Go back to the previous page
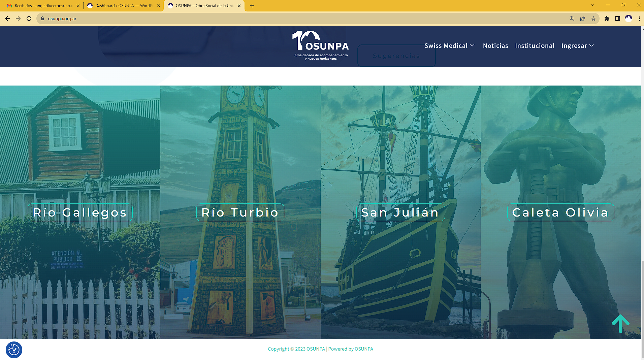Image resolution: width=644 pixels, height=360 pixels. [x=7, y=19]
